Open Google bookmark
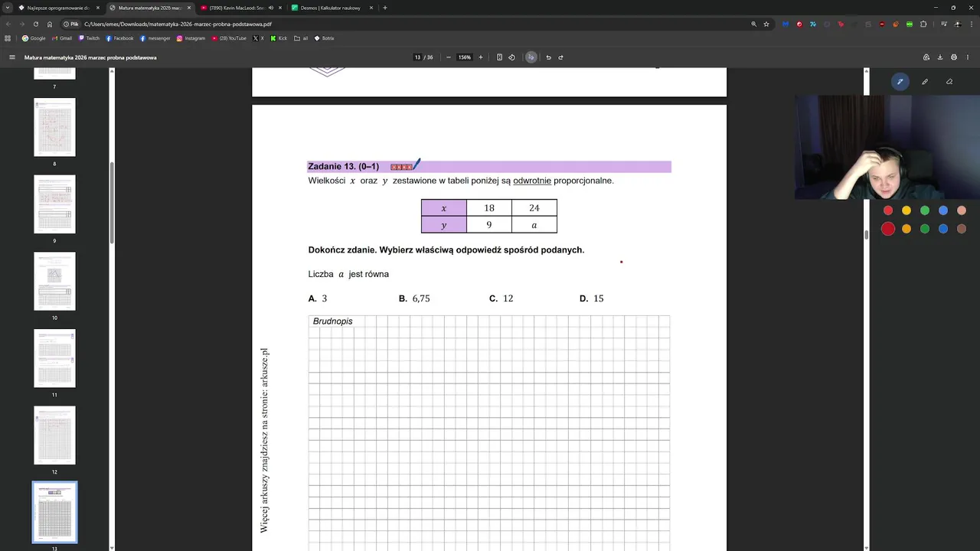The width and height of the screenshot is (980, 551). pyautogui.click(x=34, y=38)
